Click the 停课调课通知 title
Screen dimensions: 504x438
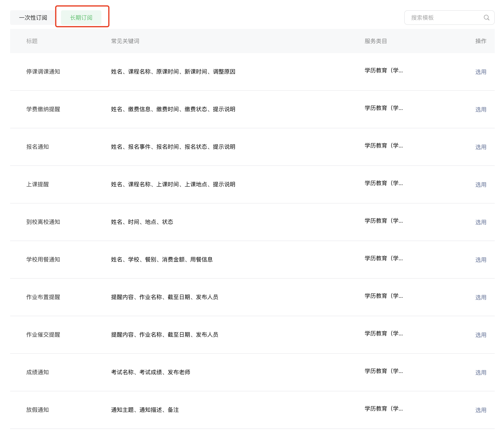coord(43,72)
